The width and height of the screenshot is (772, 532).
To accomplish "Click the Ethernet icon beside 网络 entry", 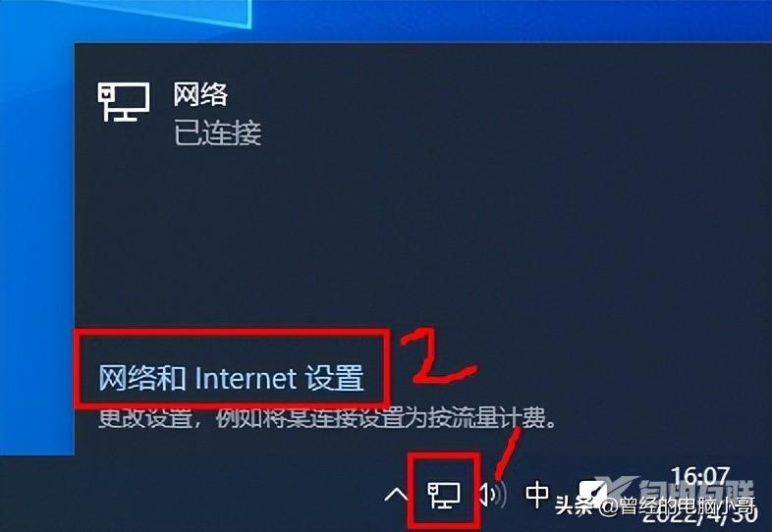I will 123,102.
